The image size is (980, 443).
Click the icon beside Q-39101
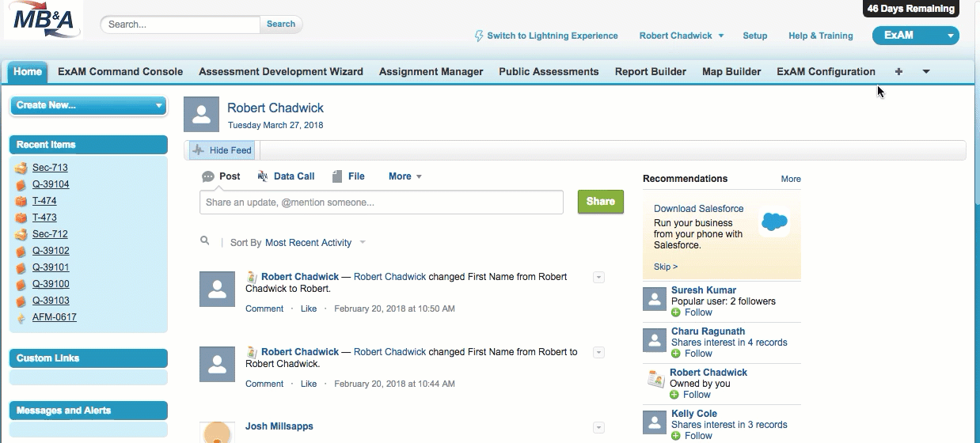click(x=21, y=267)
